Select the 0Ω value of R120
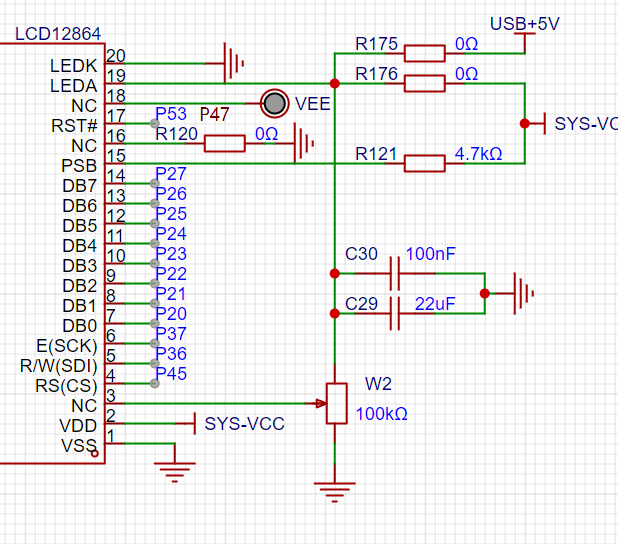618x544 pixels. tap(266, 134)
